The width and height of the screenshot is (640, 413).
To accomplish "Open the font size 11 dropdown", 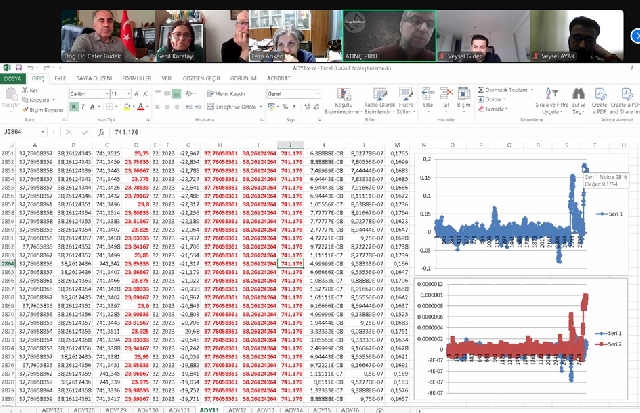I will tap(129, 93).
